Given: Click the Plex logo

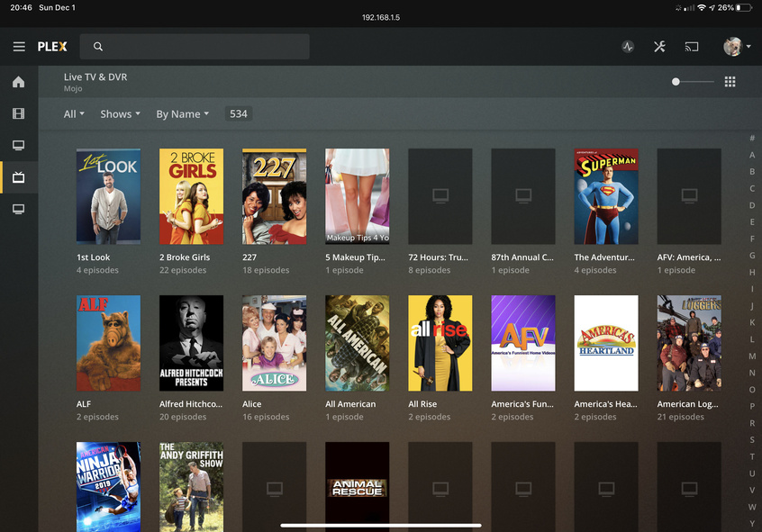Looking at the screenshot, I should pyautogui.click(x=52, y=47).
